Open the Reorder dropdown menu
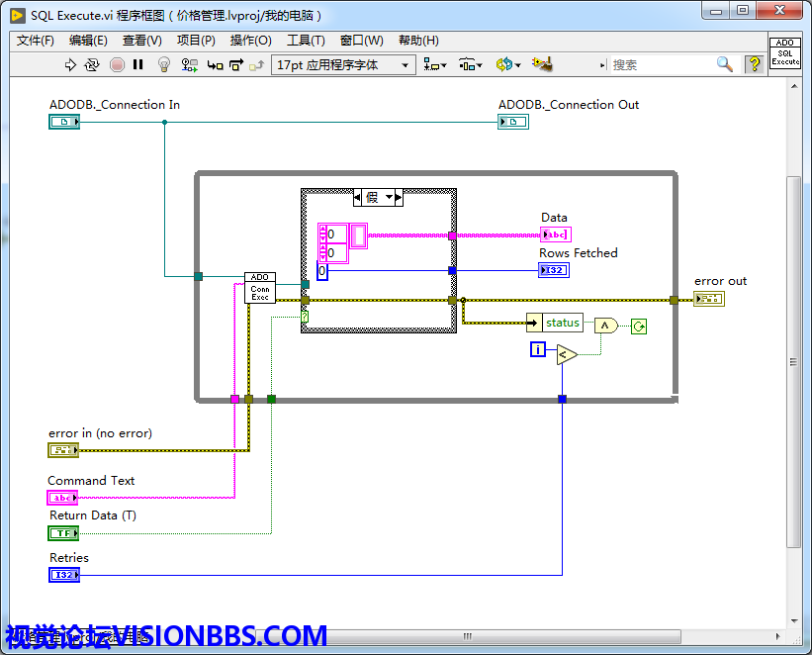Screen dimensions: 812x655 point(507,64)
